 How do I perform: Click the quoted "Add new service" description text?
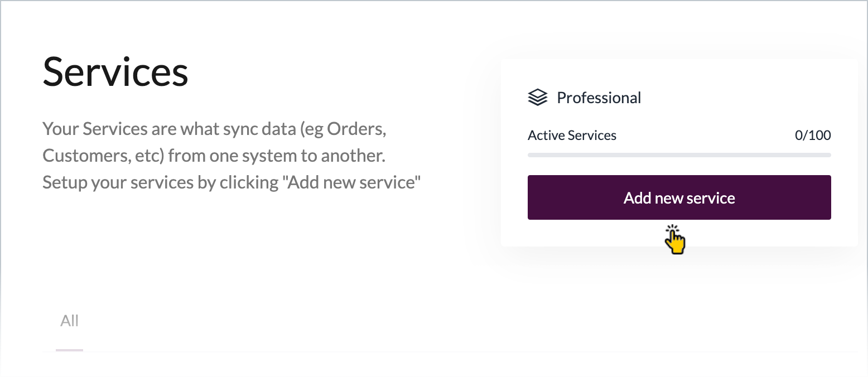point(349,182)
